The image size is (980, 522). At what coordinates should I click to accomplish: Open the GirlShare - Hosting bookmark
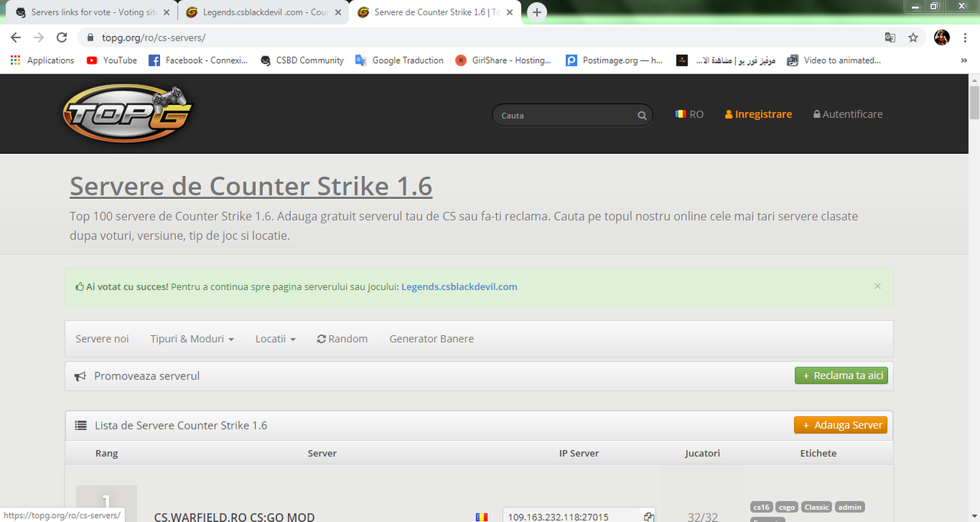coord(504,60)
